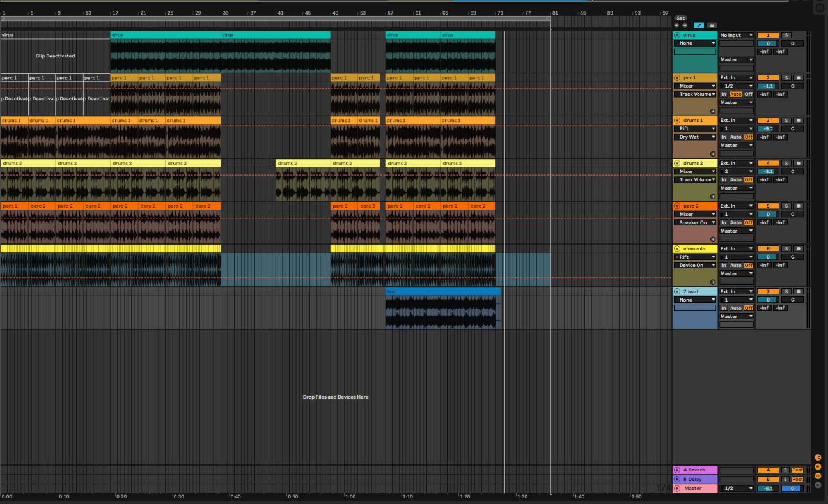Unfold the Master track
This screenshot has width=828, height=504.
[x=677, y=488]
